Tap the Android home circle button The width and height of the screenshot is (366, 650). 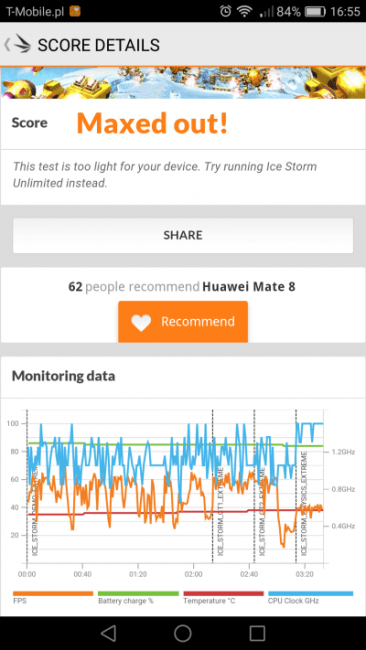[183, 633]
